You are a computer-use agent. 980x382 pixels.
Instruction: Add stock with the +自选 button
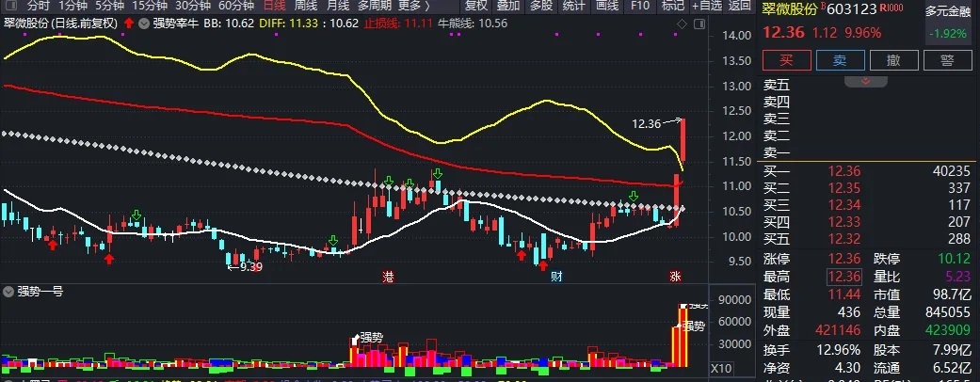click(707, 6)
